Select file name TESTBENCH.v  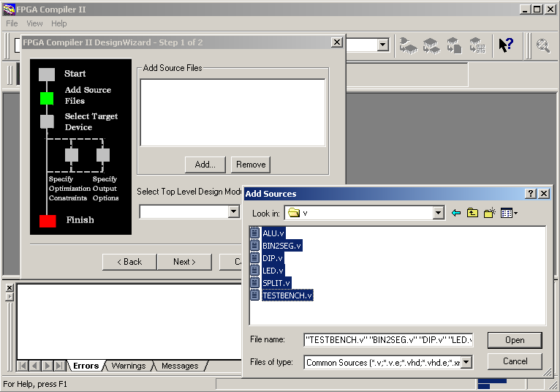(x=287, y=295)
